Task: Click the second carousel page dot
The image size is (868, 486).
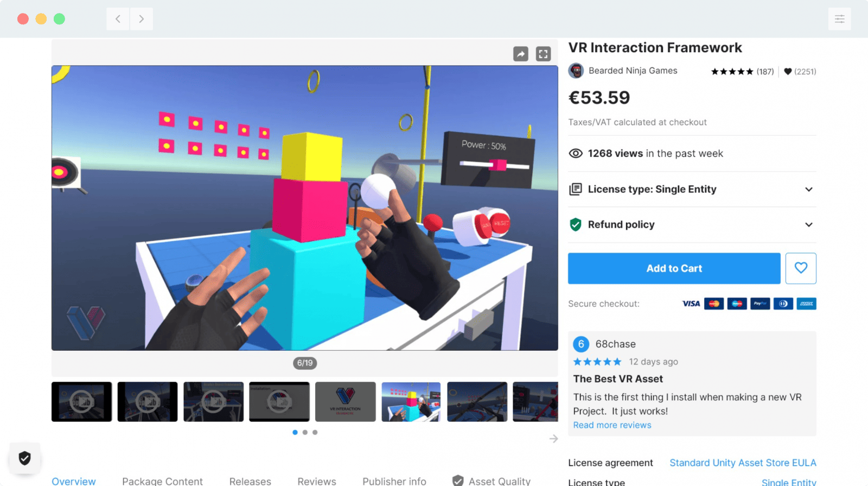Action: 305,432
